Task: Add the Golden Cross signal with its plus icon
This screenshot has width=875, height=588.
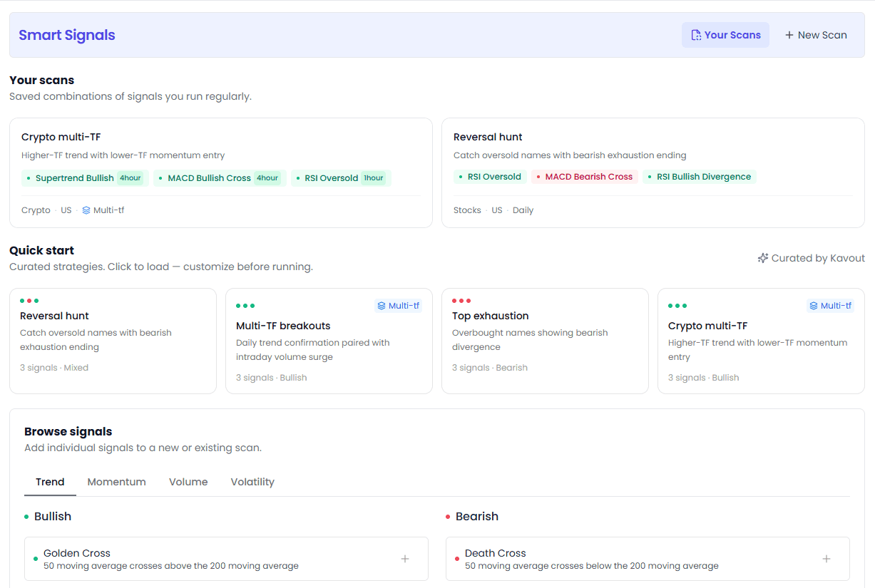Action: tap(405, 559)
